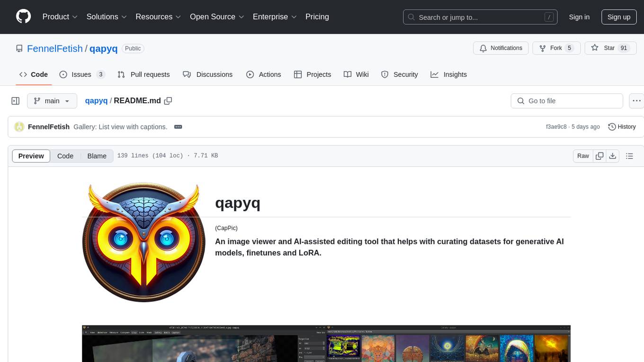The width and height of the screenshot is (644, 362).
Task: Expand the Open Source menu
Action: [217, 17]
